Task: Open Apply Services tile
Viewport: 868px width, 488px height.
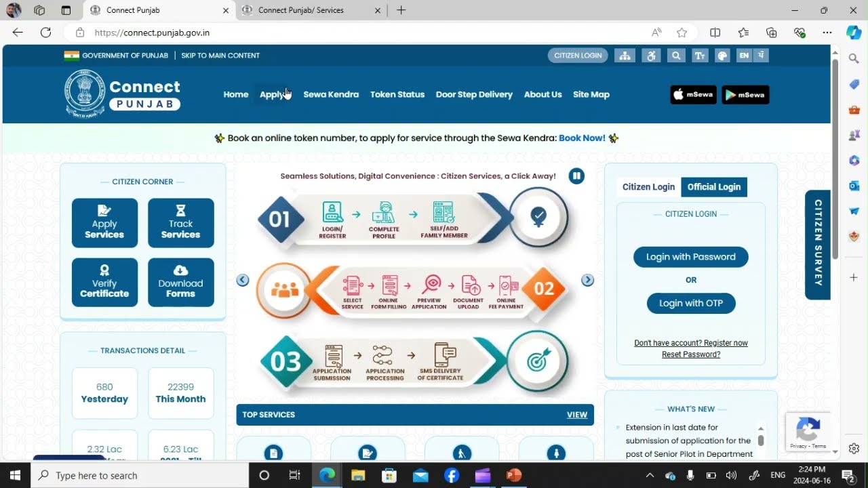Action: [104, 223]
